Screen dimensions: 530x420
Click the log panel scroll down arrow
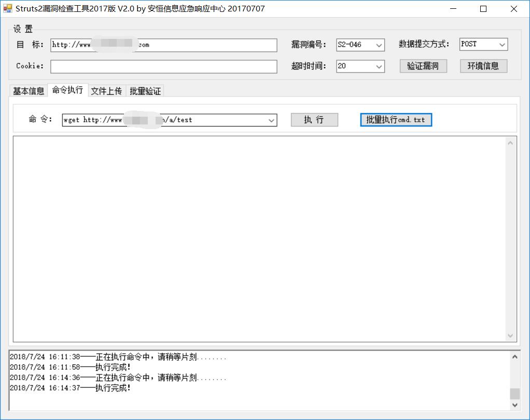click(515, 405)
